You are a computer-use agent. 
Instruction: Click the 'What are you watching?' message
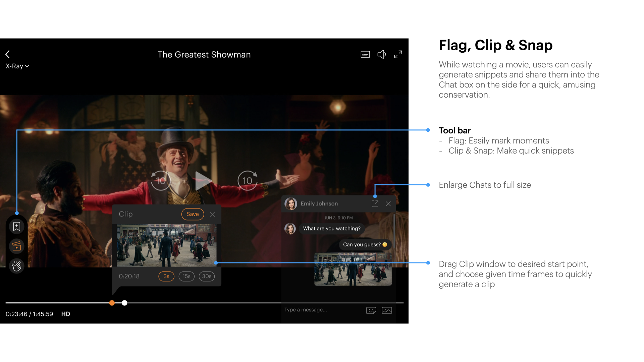tap(332, 229)
